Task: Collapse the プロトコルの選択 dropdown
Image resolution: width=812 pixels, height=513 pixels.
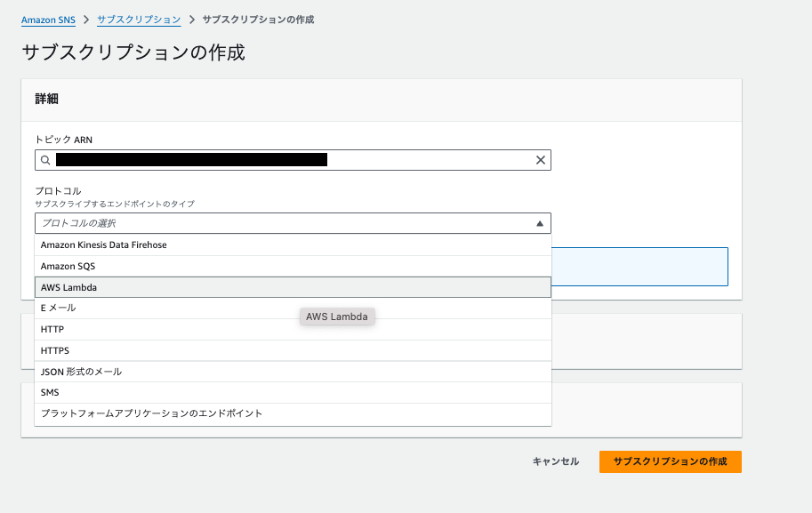Action: click(293, 223)
